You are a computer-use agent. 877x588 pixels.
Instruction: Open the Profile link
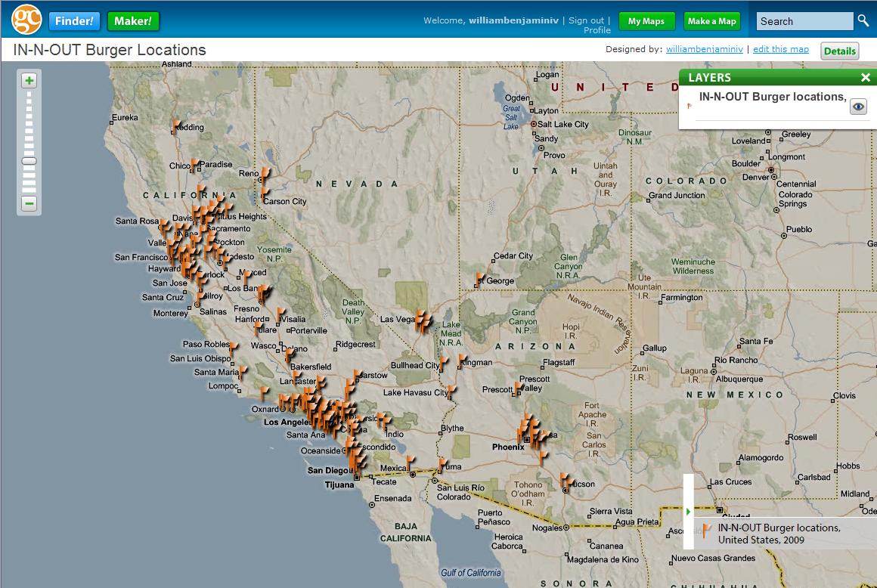(x=597, y=30)
